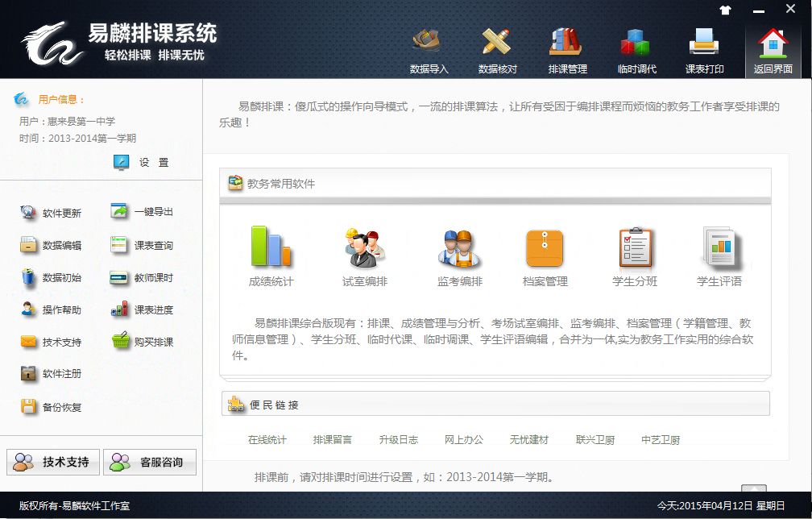Image resolution: width=812 pixels, height=519 pixels.
Task: Return home via 返回界面 icon
Action: click(773, 50)
